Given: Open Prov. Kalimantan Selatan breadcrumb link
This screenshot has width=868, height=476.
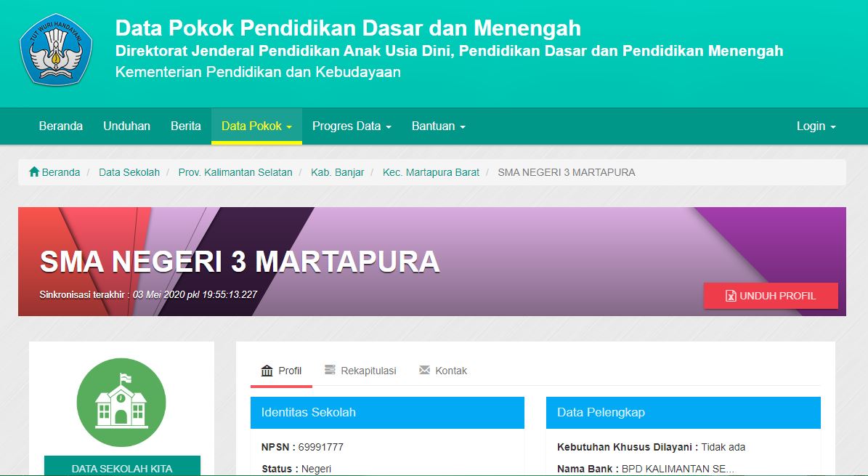Looking at the screenshot, I should point(235,172).
